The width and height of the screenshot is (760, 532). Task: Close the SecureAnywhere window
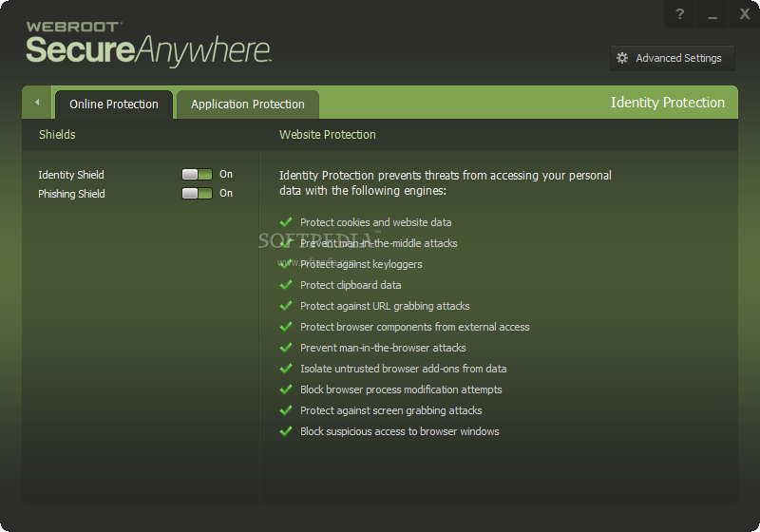point(745,14)
